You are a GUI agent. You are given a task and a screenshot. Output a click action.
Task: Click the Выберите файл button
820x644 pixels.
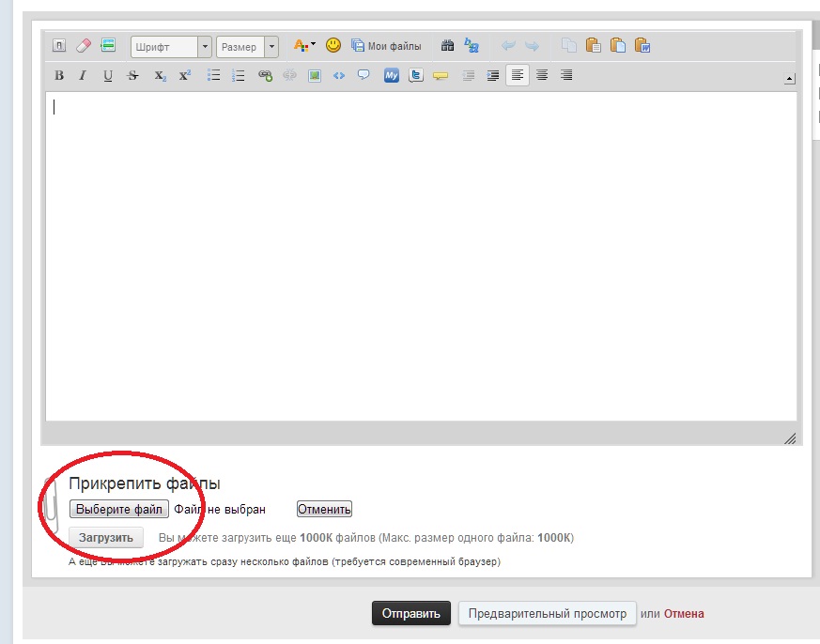(118, 509)
